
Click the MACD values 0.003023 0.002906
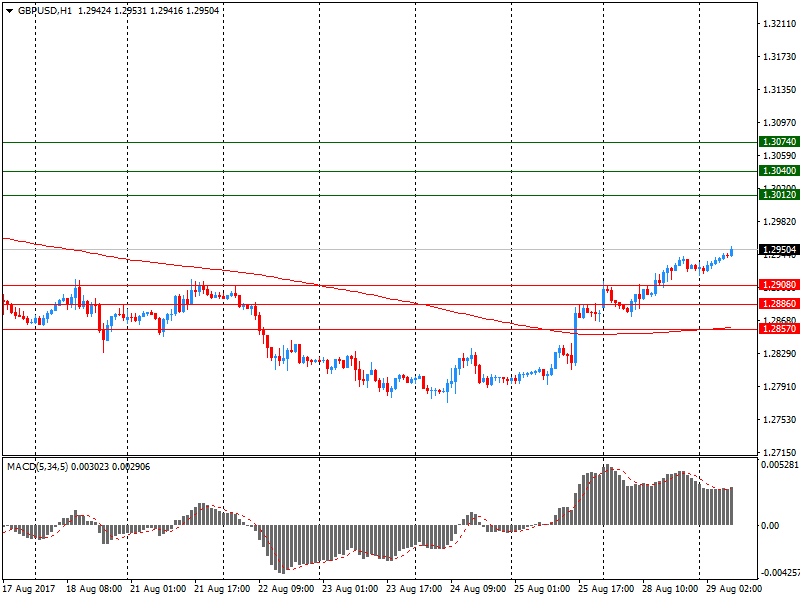click(111, 467)
